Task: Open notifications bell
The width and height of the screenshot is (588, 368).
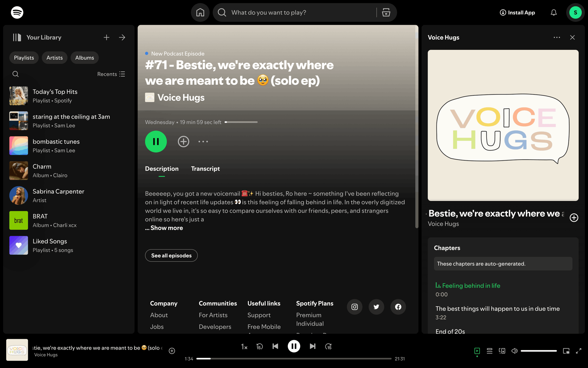Action: (x=554, y=13)
